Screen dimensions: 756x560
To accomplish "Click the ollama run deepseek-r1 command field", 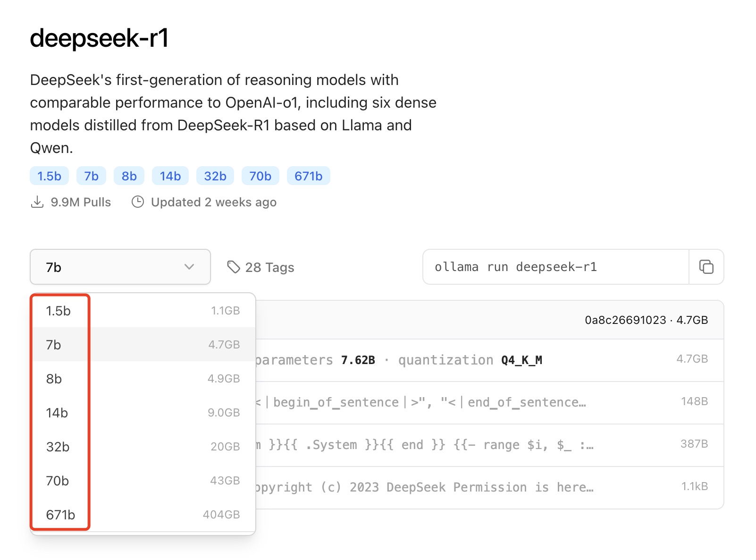I will click(x=556, y=267).
